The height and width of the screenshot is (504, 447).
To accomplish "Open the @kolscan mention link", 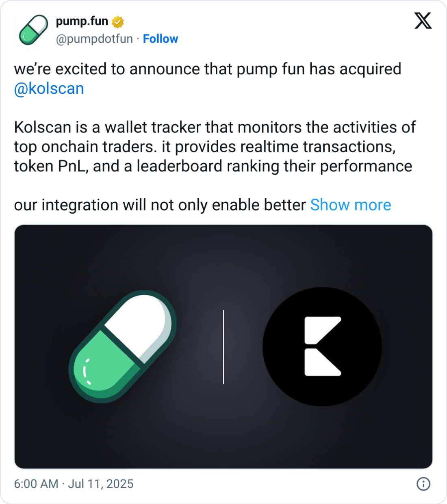I will pos(49,89).
